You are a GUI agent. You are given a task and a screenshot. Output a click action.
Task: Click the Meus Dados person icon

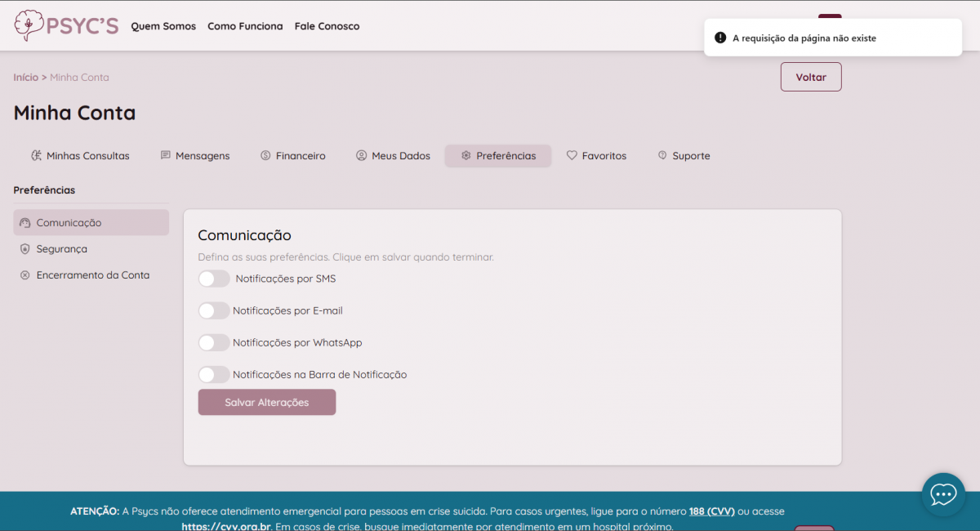tap(361, 156)
